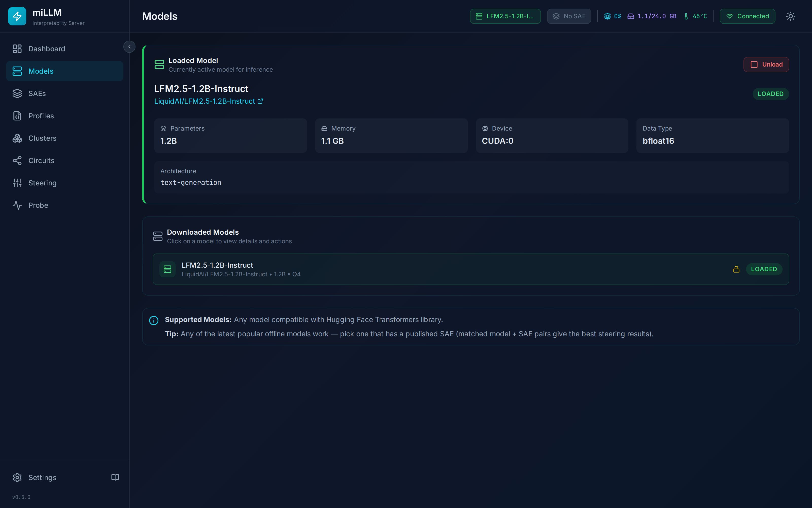Screen dimensions: 812x508
Task: Open the Probe page
Action: [64, 205]
